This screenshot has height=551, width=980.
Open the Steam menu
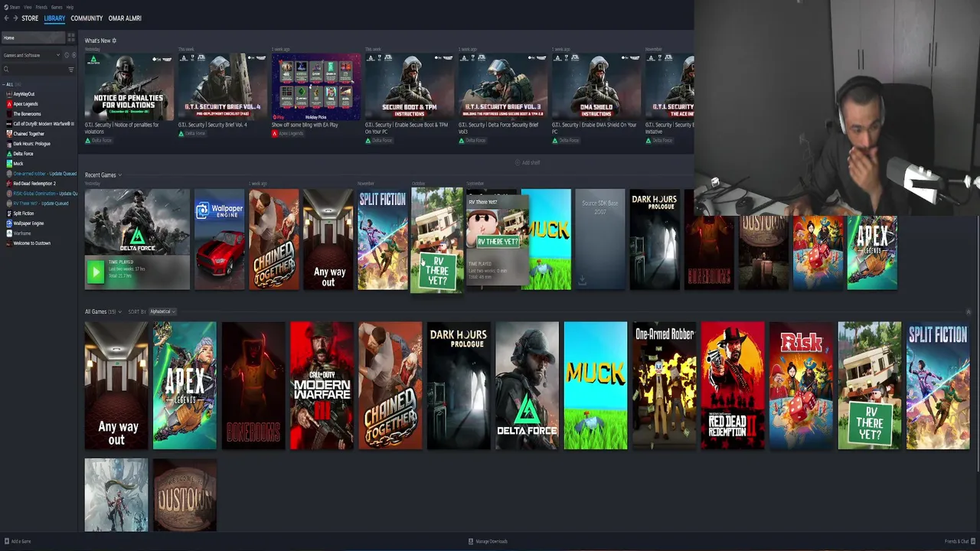(x=15, y=7)
